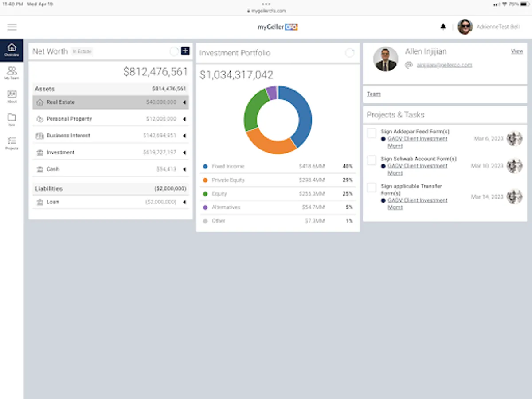Open the Team tab under advisor

(373, 94)
